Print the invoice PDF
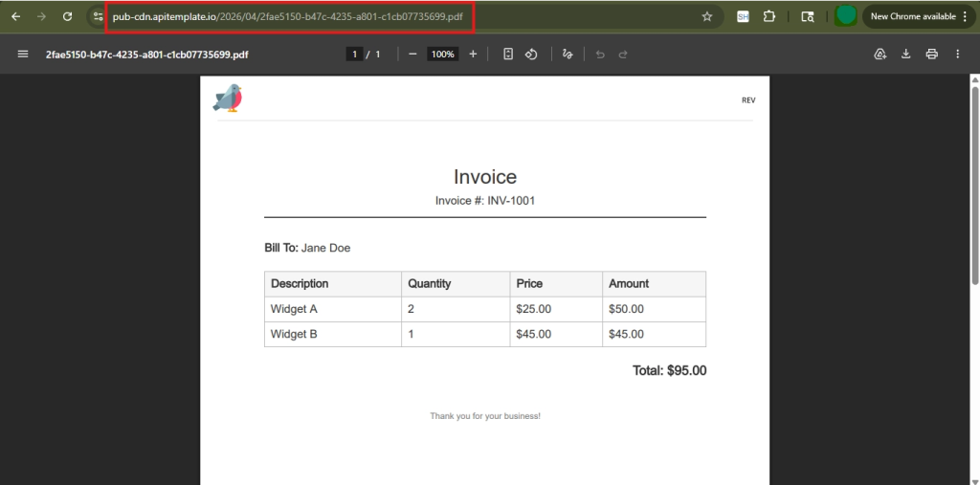 (x=931, y=55)
